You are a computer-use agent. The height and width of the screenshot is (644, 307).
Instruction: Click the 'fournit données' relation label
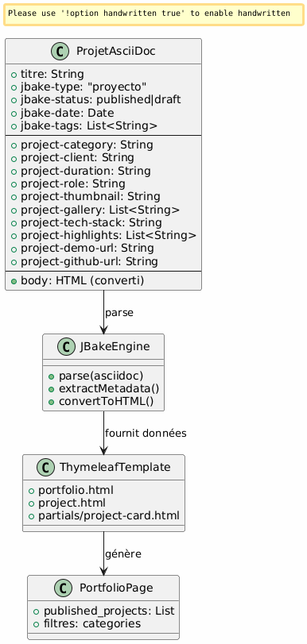tap(146, 433)
